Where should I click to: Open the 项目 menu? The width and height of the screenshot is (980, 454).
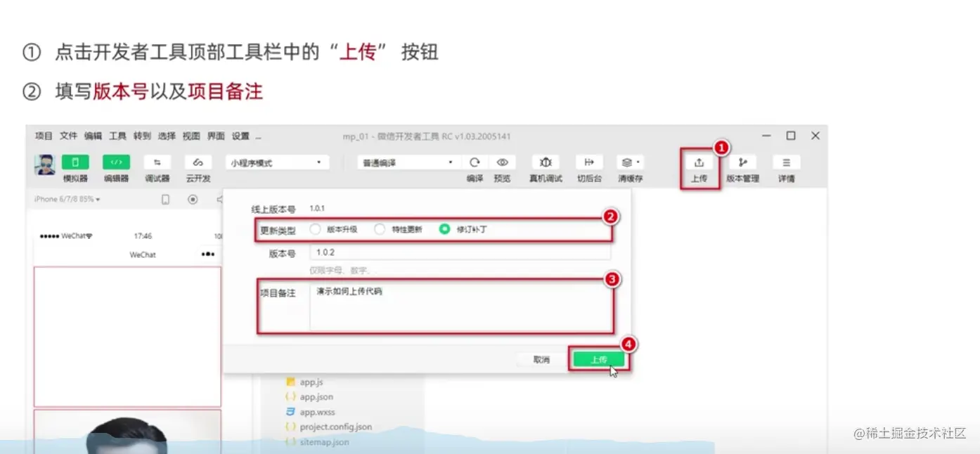coord(44,136)
